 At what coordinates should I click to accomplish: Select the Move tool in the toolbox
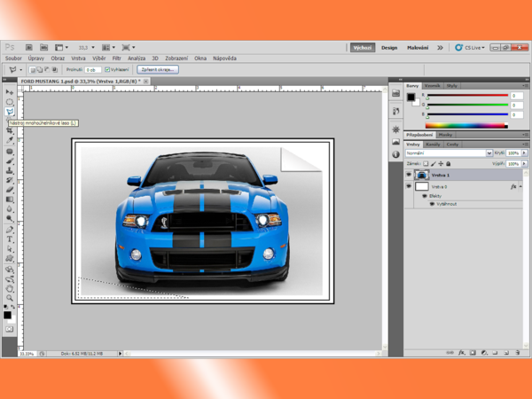(x=10, y=91)
